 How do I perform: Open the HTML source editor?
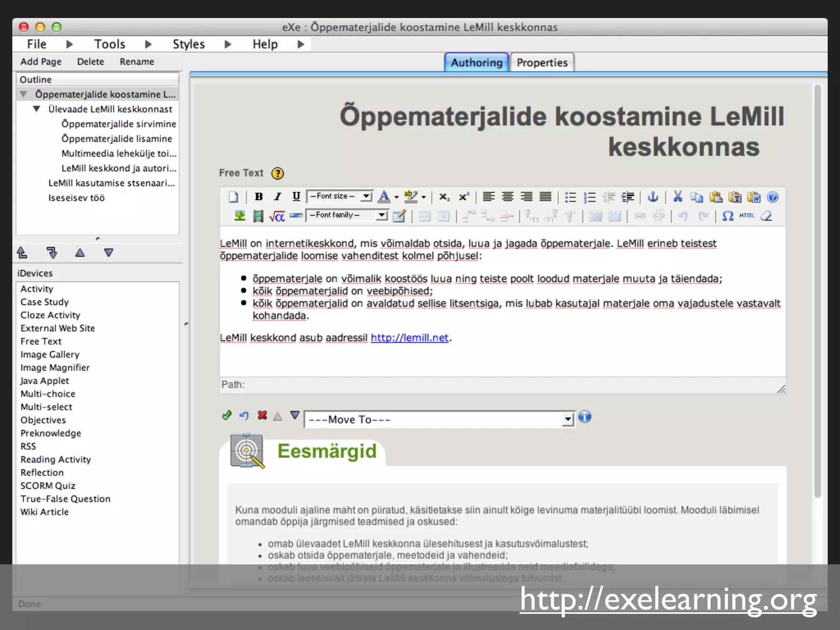pyautogui.click(x=747, y=215)
